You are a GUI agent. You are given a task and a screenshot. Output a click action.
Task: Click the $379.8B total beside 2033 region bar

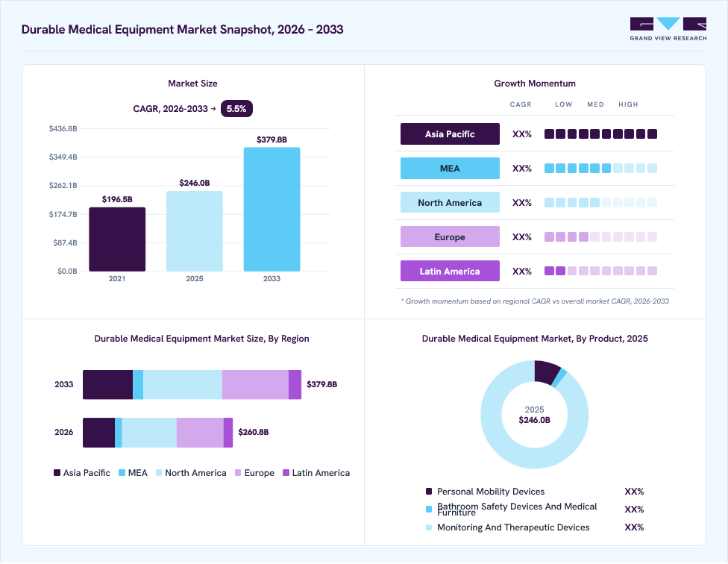(321, 384)
